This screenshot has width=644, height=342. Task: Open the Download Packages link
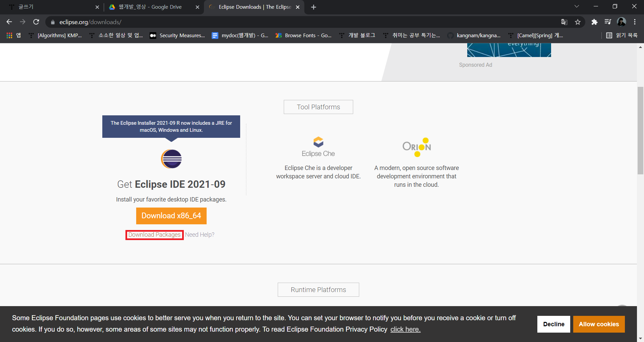[154, 235]
